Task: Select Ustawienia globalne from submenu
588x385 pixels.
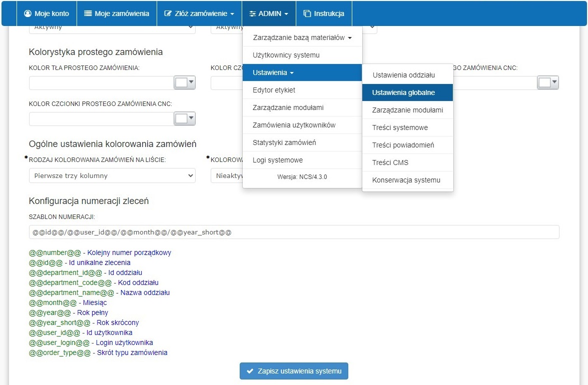Action: (x=403, y=92)
